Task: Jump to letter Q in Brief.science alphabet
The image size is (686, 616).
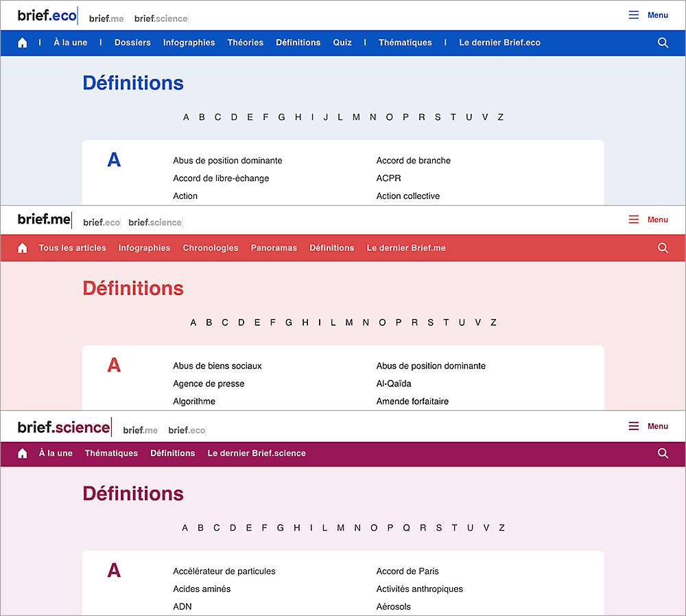Action: [406, 528]
